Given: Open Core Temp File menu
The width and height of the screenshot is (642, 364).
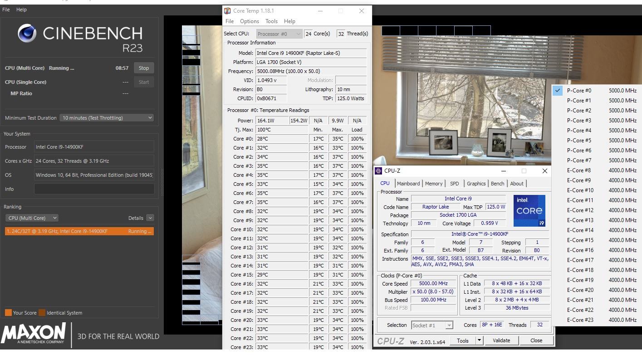Looking at the screenshot, I should click(x=230, y=21).
